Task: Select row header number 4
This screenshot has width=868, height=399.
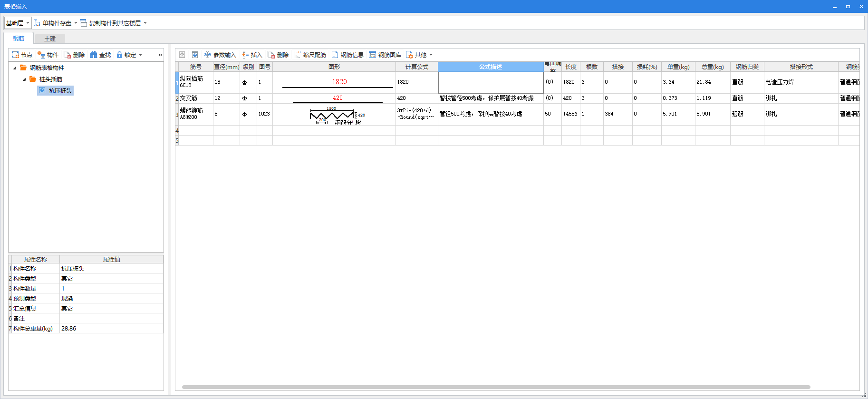Action: (x=177, y=130)
